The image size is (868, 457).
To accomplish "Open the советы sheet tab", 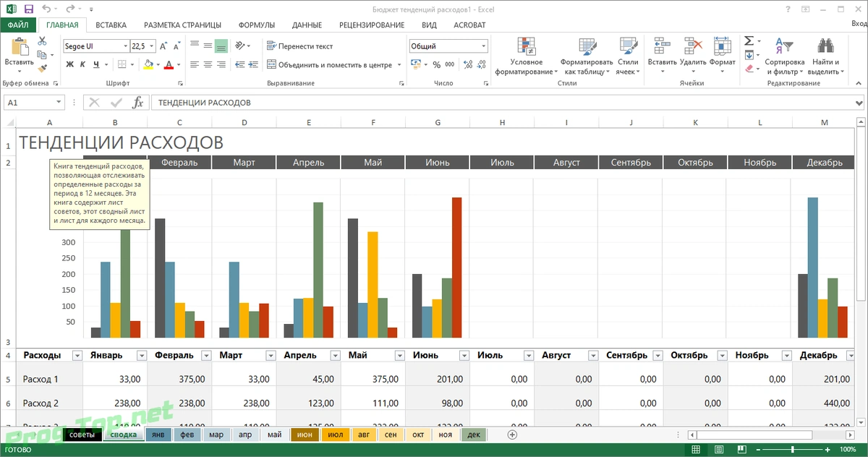I will [x=81, y=435].
